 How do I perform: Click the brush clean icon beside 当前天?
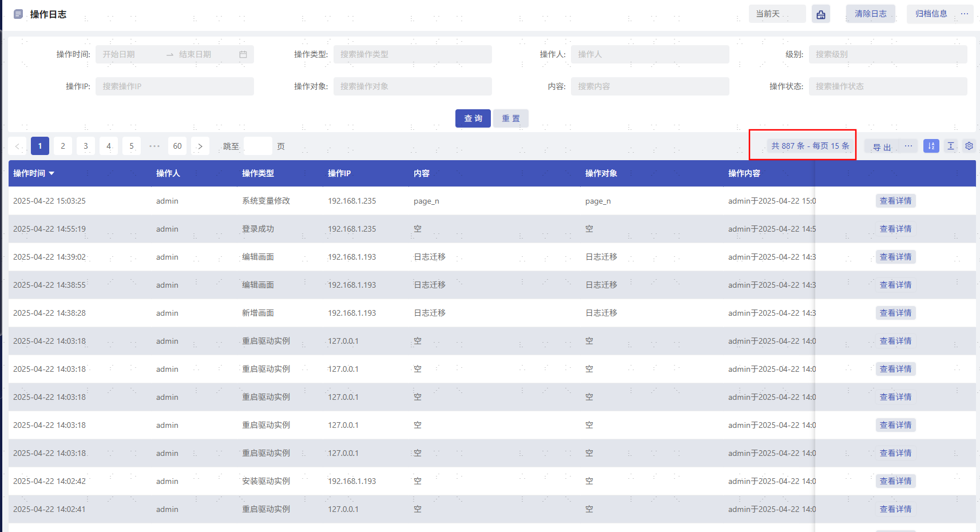coord(820,14)
